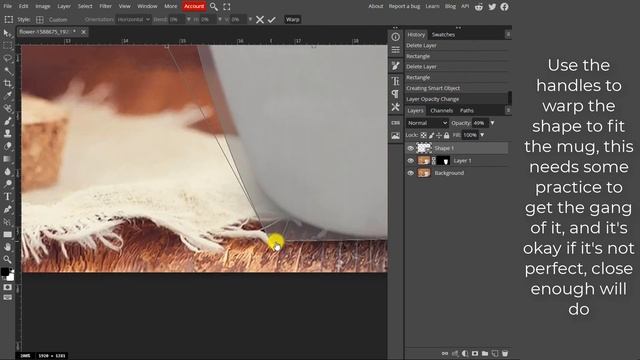This screenshot has width=640, height=360.
Task: Select the Rectangle Select tool
Action: coord(7,46)
